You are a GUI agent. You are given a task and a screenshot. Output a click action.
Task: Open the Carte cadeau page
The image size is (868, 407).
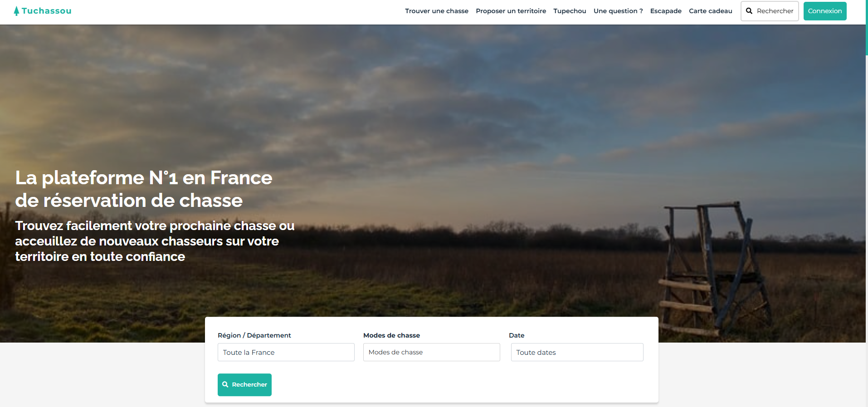click(710, 11)
